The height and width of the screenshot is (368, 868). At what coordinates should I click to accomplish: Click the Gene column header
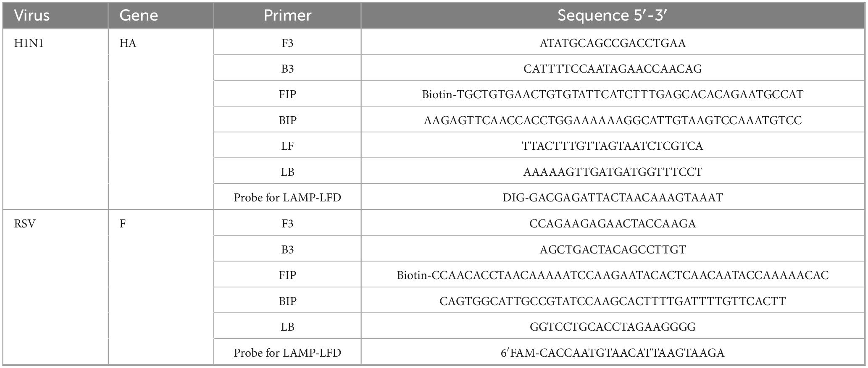139,16
